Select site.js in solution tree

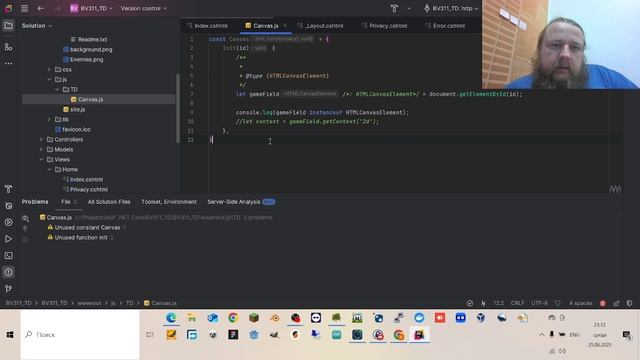coord(74,109)
